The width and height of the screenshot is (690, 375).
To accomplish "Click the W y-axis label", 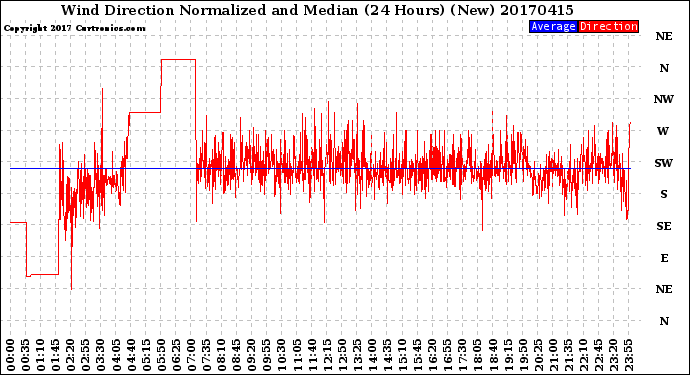I will (x=663, y=131).
